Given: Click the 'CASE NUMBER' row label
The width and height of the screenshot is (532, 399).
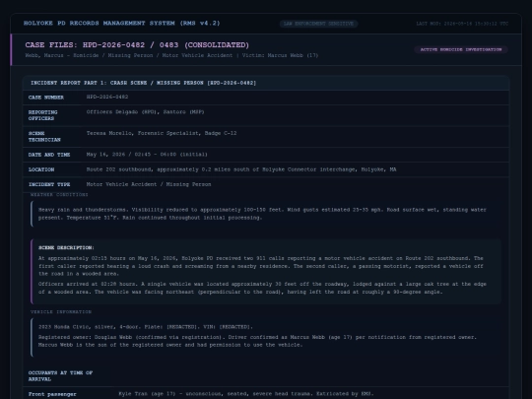Looking at the screenshot, I should pos(46,98).
